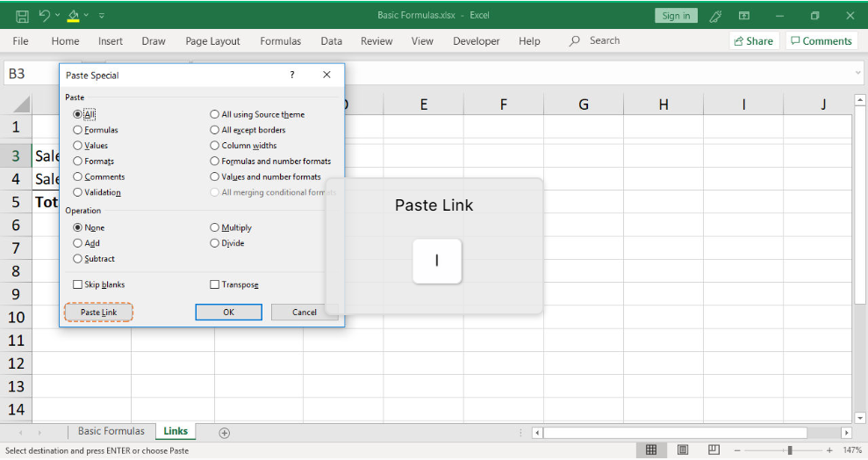Enable the Skip blanks checkbox

(x=98, y=284)
